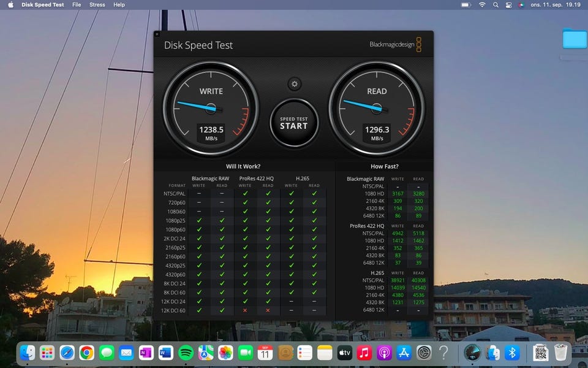Open Spotlight search in menu bar

tap(496, 4)
